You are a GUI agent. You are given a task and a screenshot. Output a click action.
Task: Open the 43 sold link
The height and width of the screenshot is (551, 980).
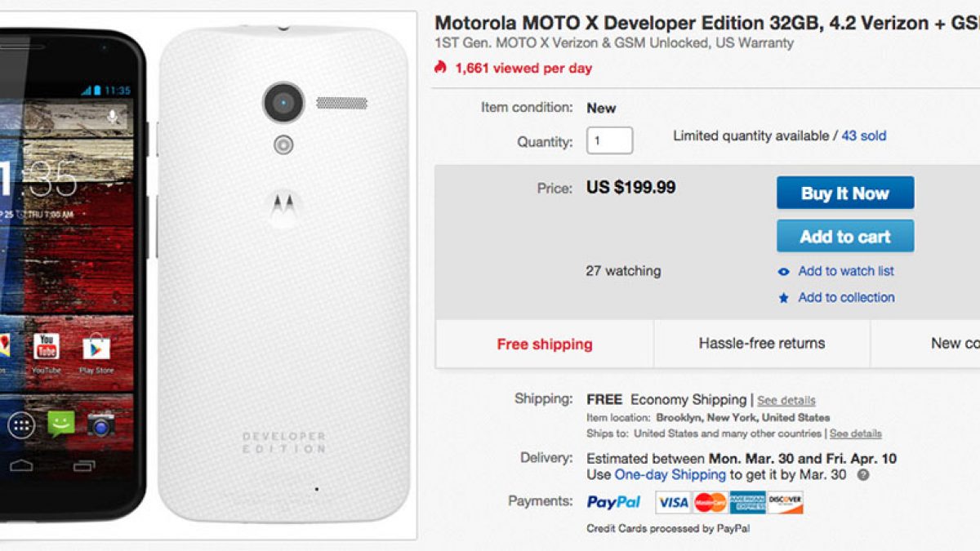[864, 136]
